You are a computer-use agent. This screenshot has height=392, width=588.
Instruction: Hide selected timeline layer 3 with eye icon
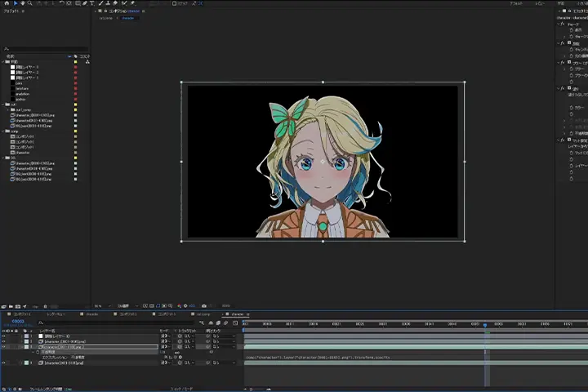pos(3,347)
